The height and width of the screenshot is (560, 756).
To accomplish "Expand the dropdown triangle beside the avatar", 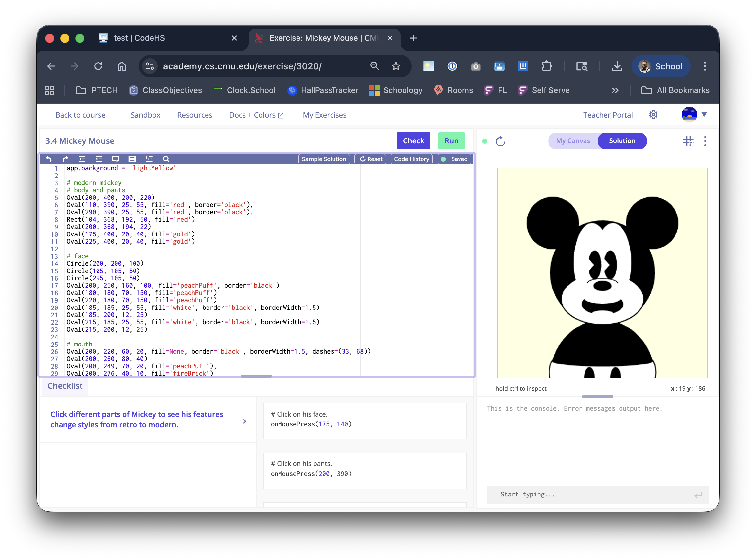I will coord(704,115).
